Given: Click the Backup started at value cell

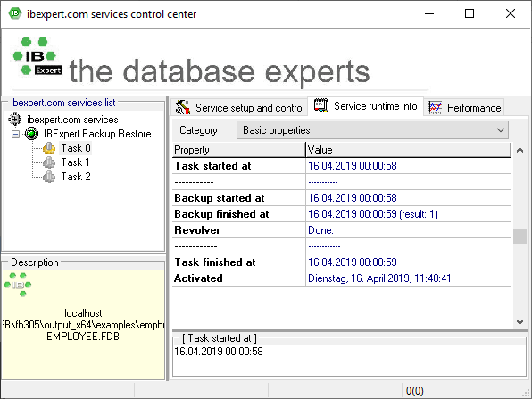Looking at the screenshot, I should [x=408, y=198].
